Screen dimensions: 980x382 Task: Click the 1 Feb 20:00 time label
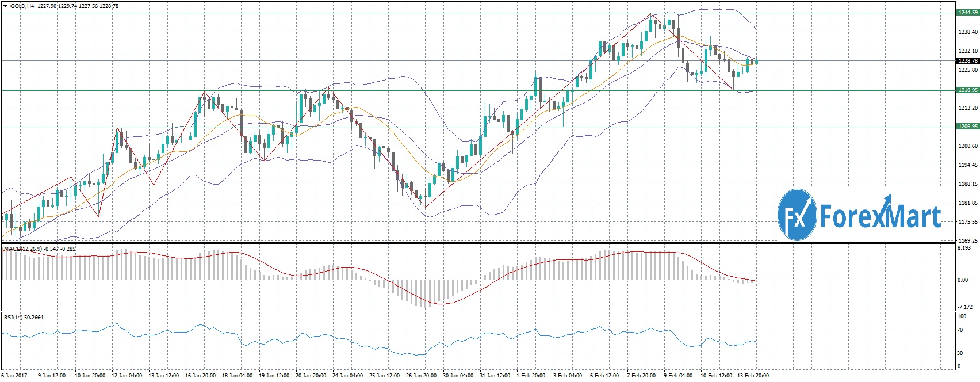click(x=532, y=376)
